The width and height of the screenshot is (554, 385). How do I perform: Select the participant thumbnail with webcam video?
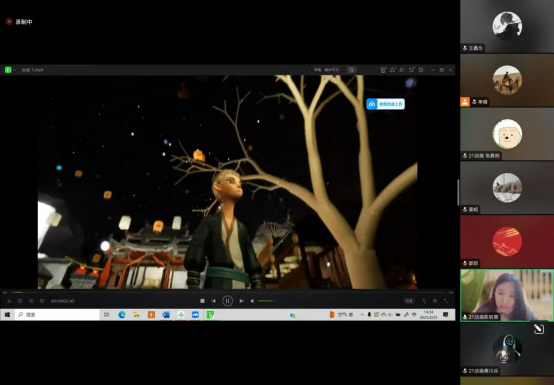(507, 295)
